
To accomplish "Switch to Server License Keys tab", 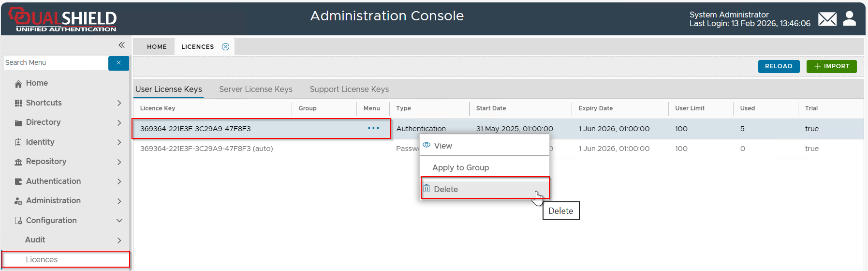I will pyautogui.click(x=255, y=90).
